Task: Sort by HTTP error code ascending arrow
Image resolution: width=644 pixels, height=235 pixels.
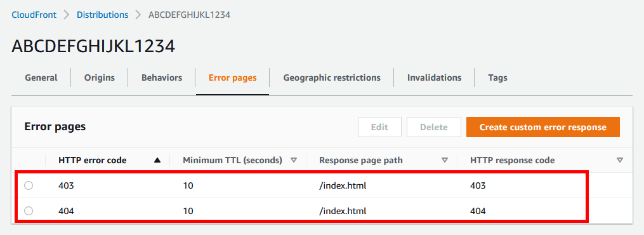Action: coord(157,161)
